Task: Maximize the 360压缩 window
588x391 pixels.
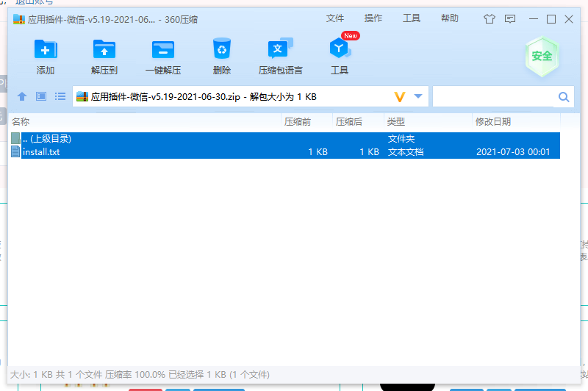Action: click(x=551, y=19)
